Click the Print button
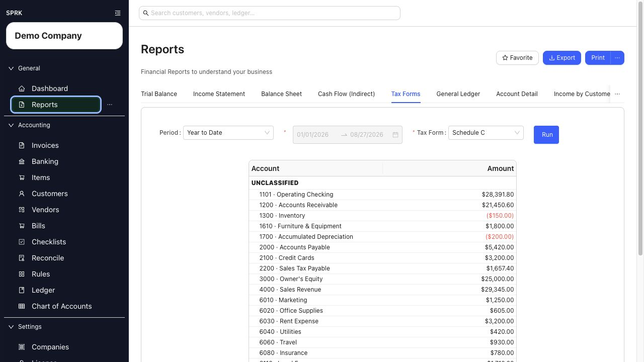 (x=598, y=58)
